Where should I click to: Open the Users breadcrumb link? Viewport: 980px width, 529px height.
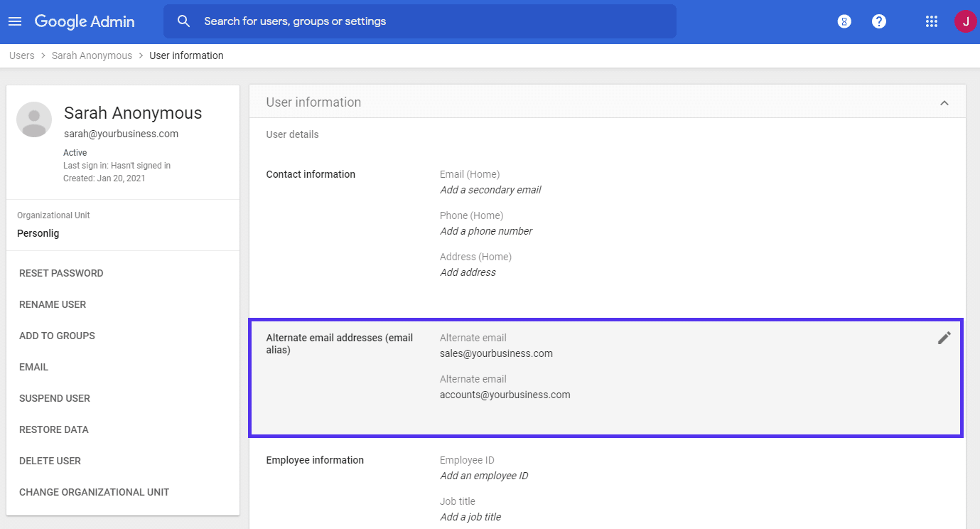coord(21,55)
